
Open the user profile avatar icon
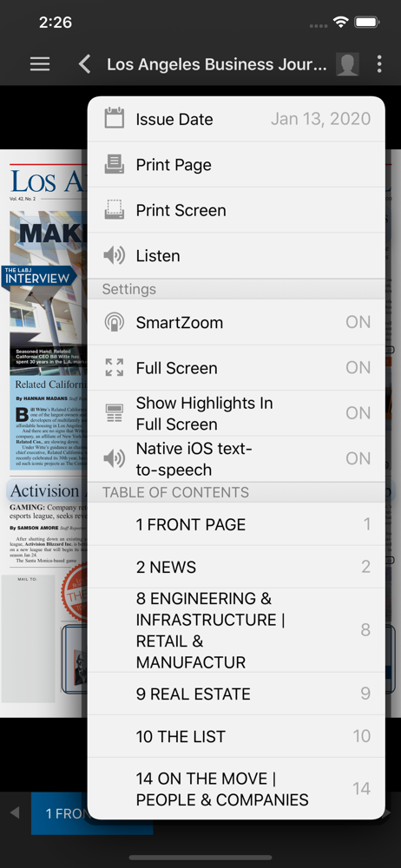click(347, 64)
